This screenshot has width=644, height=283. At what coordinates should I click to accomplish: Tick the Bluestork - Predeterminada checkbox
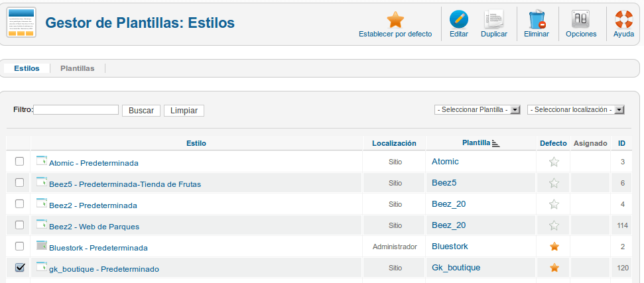click(x=19, y=246)
